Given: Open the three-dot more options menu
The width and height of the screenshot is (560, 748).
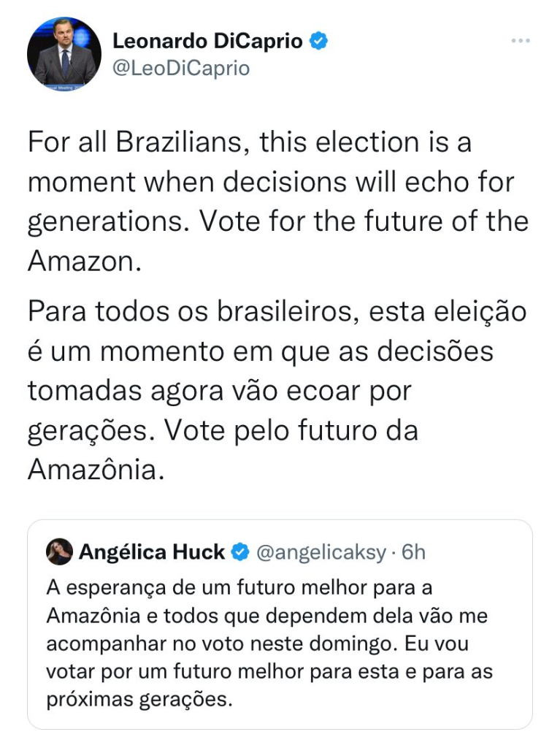Looking at the screenshot, I should tap(520, 41).
